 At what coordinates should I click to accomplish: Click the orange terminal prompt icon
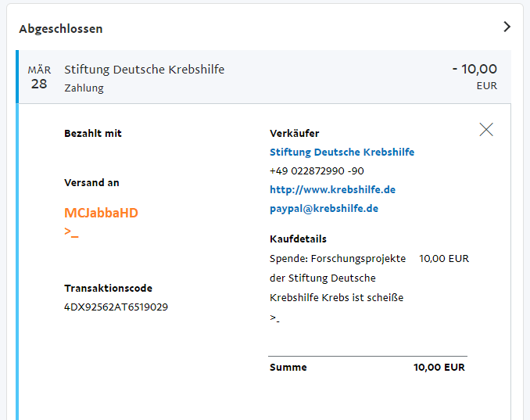pyautogui.click(x=71, y=232)
